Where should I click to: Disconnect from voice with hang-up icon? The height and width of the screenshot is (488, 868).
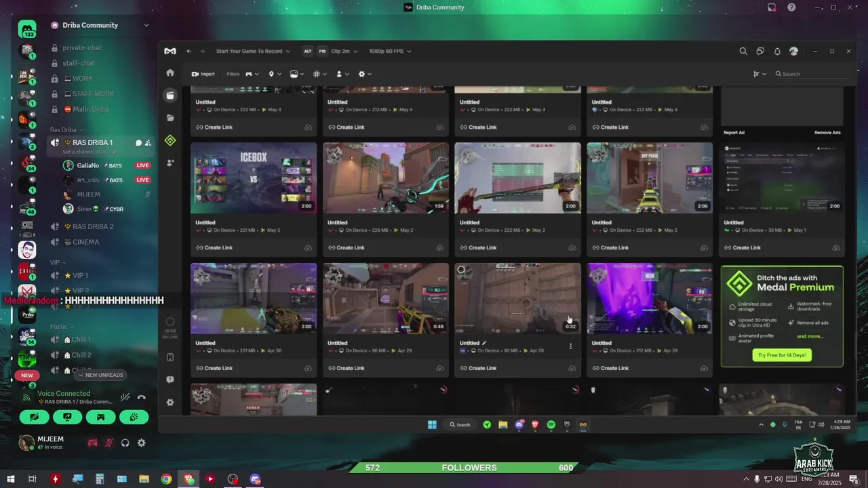point(142,397)
